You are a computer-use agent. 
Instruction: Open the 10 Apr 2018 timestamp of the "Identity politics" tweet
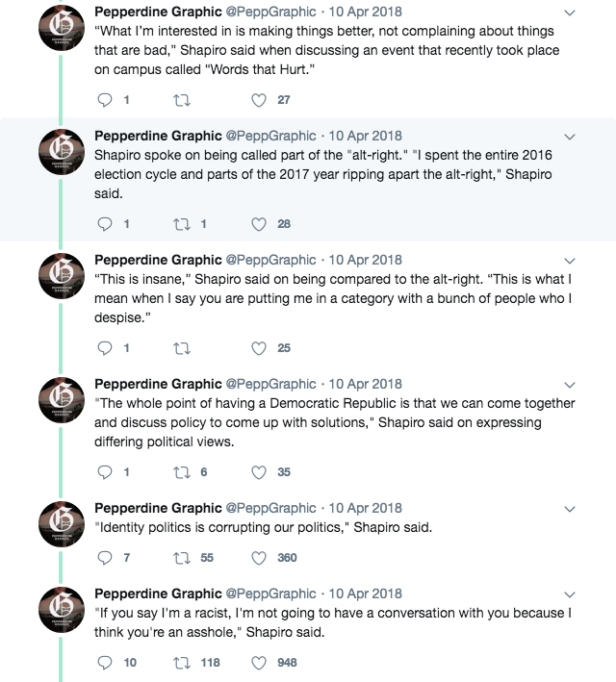click(365, 508)
